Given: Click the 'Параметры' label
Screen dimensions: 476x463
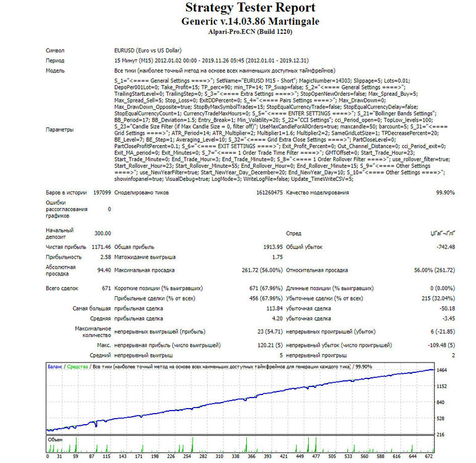Looking at the screenshot, I should [x=59, y=130].
